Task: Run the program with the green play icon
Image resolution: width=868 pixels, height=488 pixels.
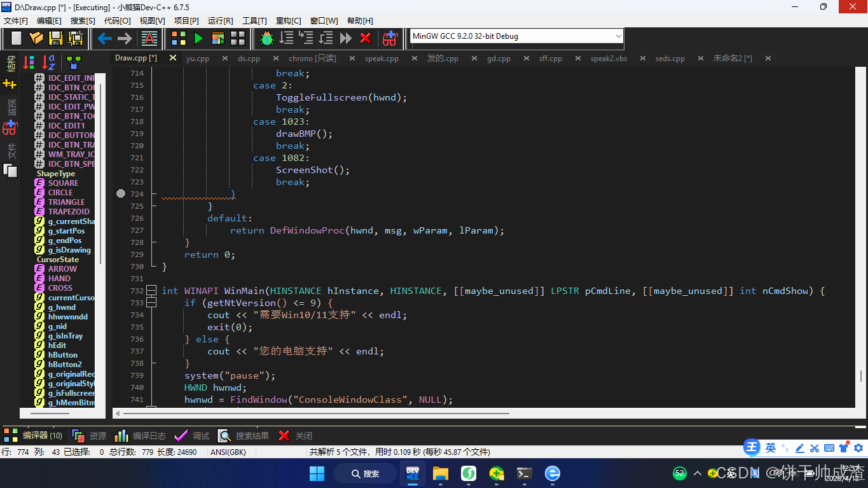Action: click(x=198, y=38)
